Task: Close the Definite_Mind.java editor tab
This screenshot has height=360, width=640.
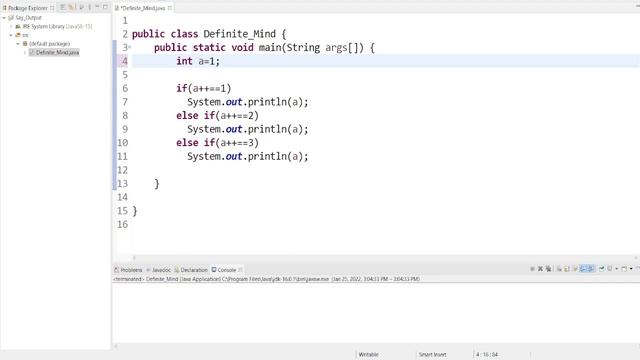Action: (x=169, y=8)
